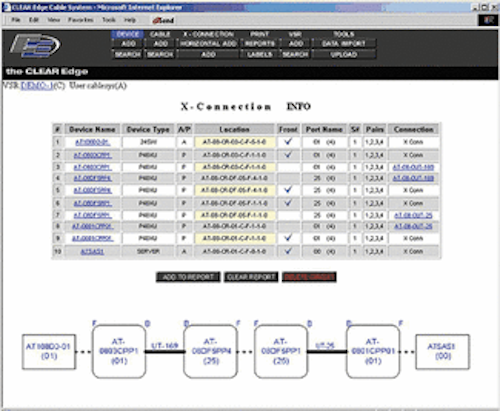
Task: Click the UT-169 cable line in the diagram
Action: 165,351
